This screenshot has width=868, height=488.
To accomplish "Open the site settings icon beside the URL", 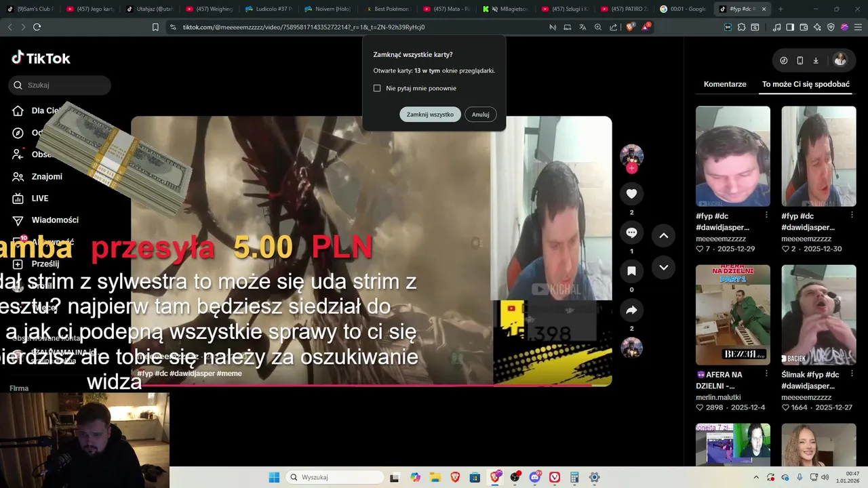I will click(x=172, y=27).
